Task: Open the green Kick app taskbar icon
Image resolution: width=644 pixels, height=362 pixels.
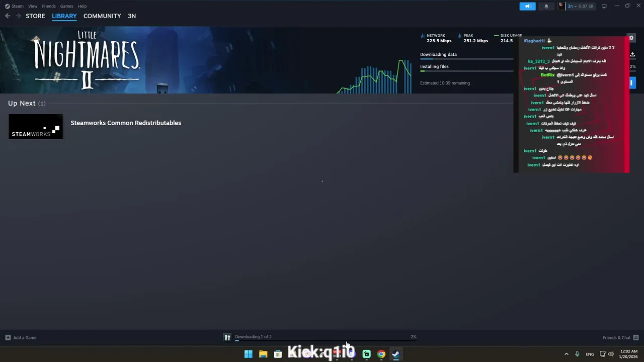Action: click(x=366, y=354)
